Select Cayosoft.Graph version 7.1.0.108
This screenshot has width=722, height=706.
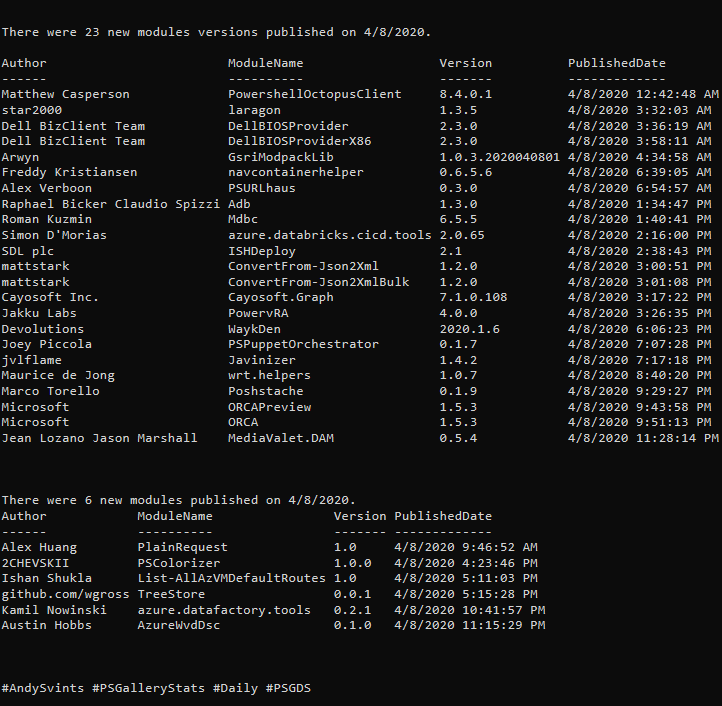[473, 298]
